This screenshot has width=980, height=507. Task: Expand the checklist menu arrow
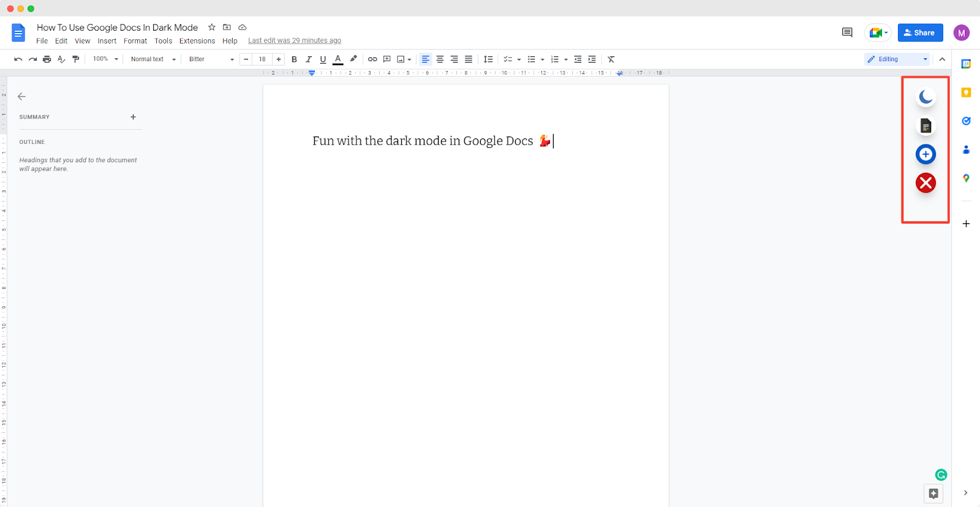point(519,60)
